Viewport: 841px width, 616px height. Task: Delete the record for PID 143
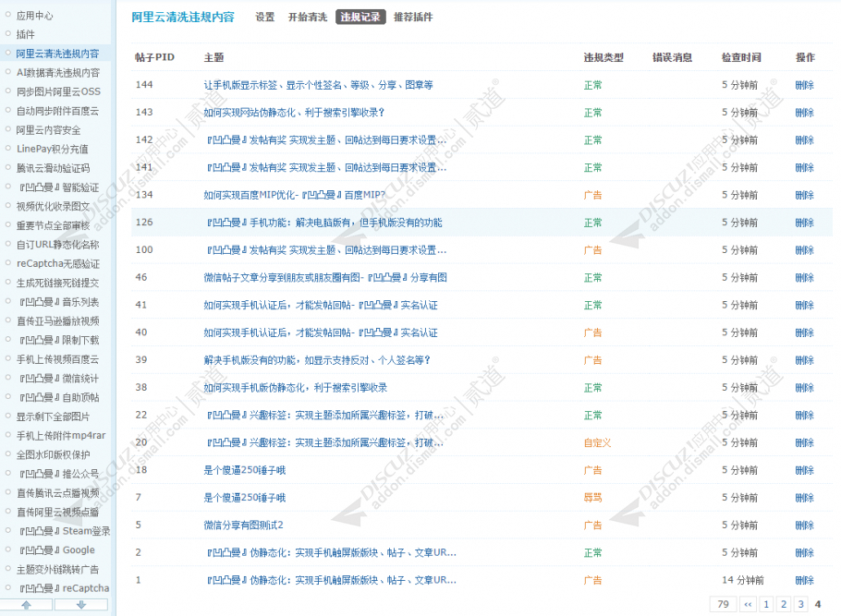pyautogui.click(x=805, y=113)
